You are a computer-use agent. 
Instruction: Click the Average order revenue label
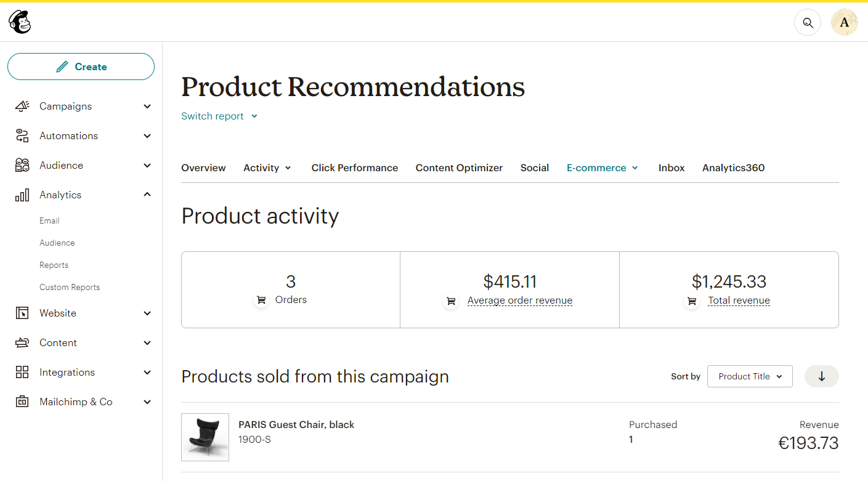tap(520, 301)
